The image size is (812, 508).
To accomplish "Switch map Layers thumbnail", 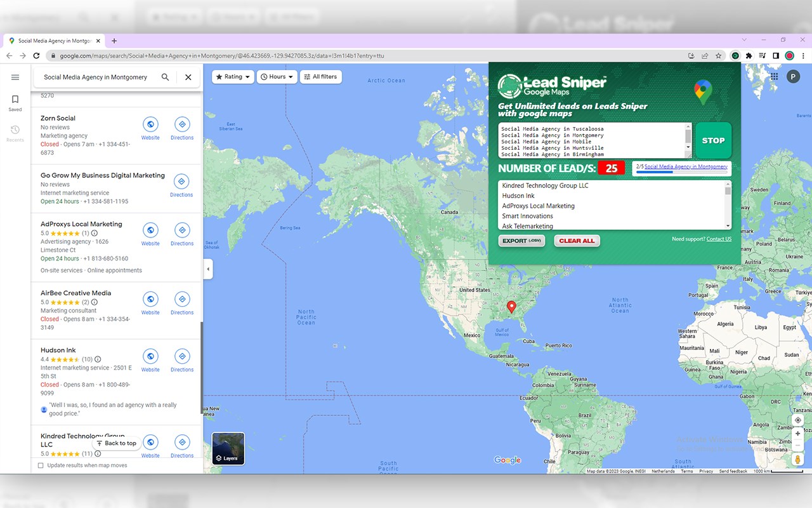I will tap(228, 448).
